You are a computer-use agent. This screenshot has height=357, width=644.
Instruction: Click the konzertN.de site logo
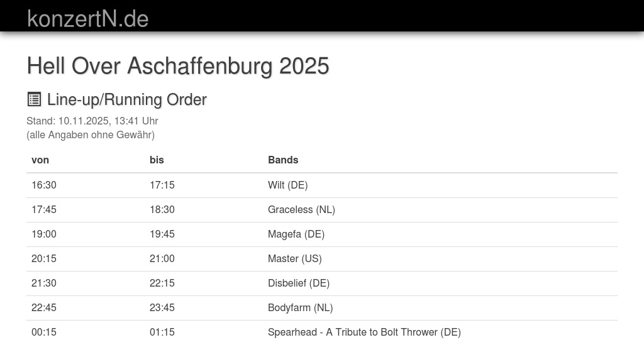[x=87, y=18]
